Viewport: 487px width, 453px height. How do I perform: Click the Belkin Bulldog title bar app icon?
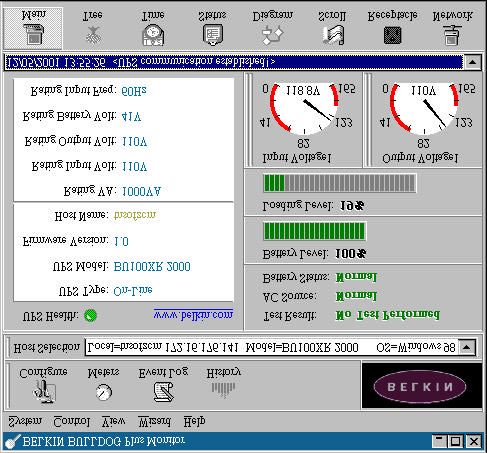pos(12,442)
